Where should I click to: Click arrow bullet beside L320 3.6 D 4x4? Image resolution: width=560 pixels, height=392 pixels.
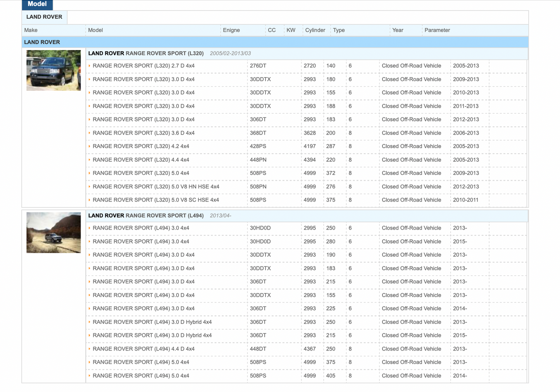[x=90, y=133]
